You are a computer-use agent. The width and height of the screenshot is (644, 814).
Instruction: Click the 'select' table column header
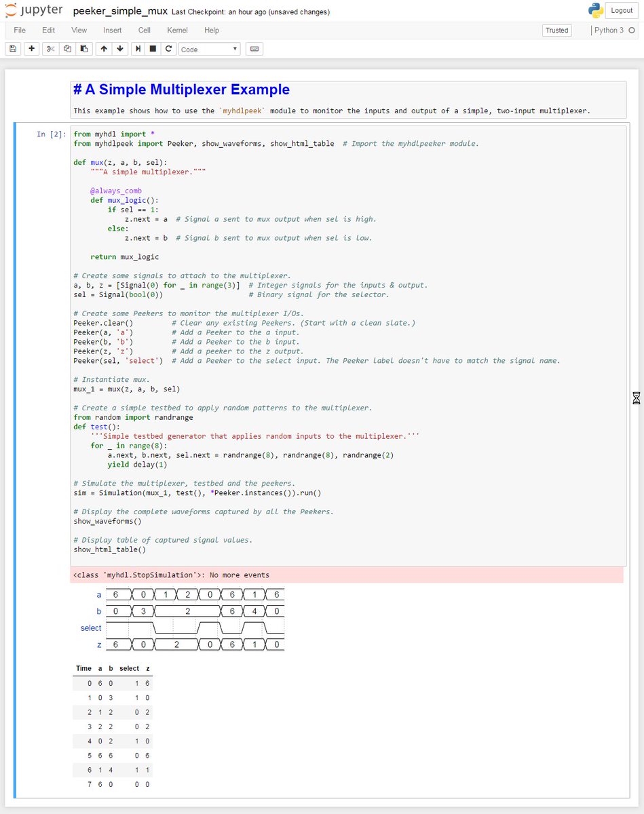click(x=129, y=669)
